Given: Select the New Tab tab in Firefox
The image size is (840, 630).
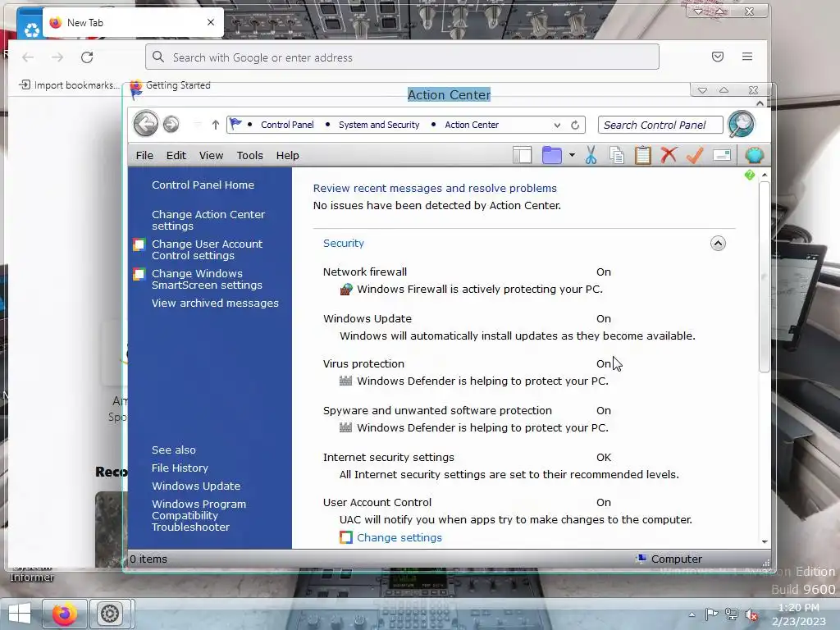Looking at the screenshot, I should [133, 22].
